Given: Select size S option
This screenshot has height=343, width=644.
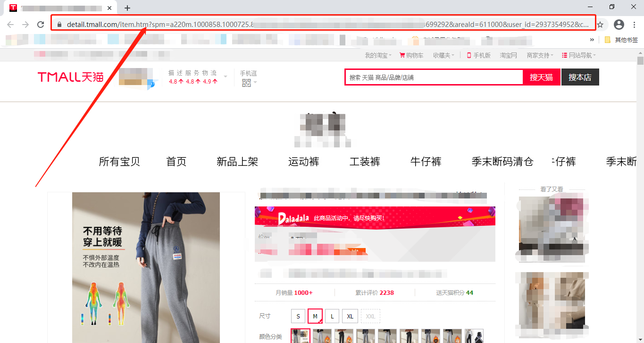Looking at the screenshot, I should click(x=298, y=316).
